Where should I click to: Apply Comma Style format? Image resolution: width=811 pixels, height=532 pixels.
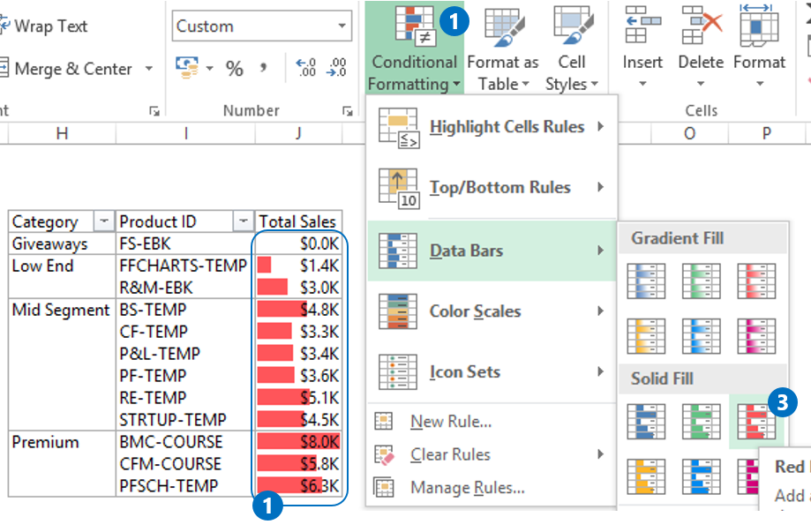(x=264, y=67)
